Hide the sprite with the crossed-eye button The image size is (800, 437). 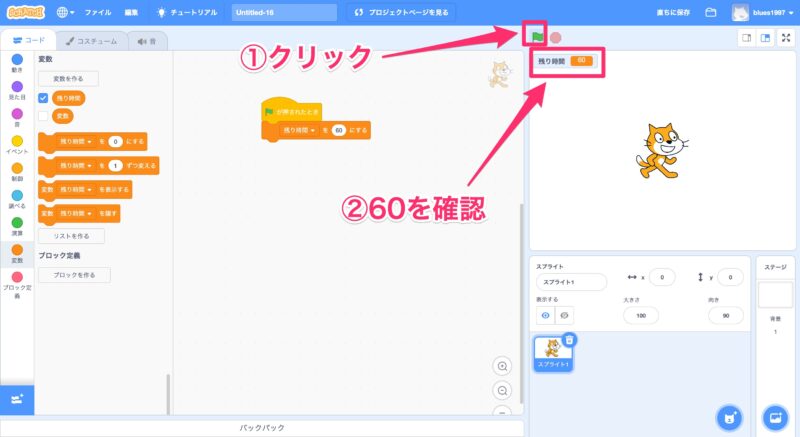pos(565,315)
